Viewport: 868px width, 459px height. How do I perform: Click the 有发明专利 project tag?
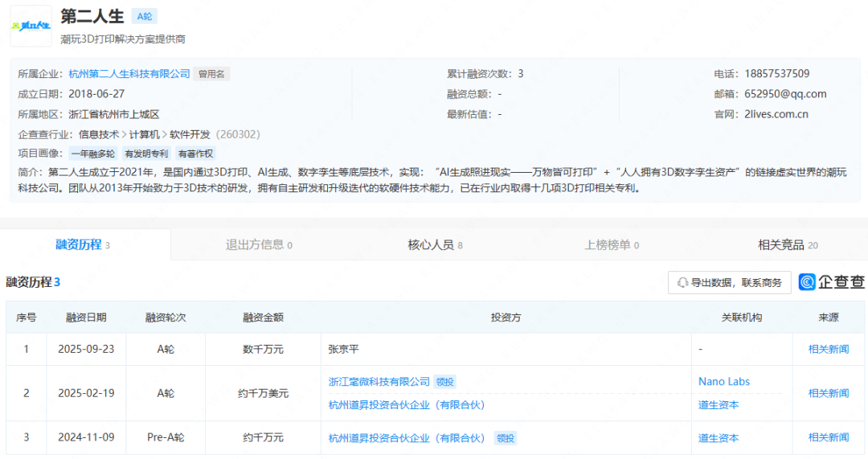(147, 154)
